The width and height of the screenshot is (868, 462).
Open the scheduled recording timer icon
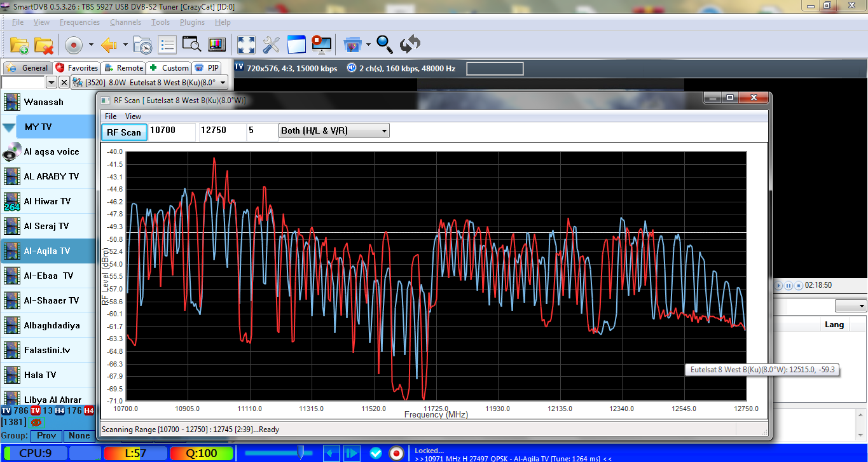(142, 45)
